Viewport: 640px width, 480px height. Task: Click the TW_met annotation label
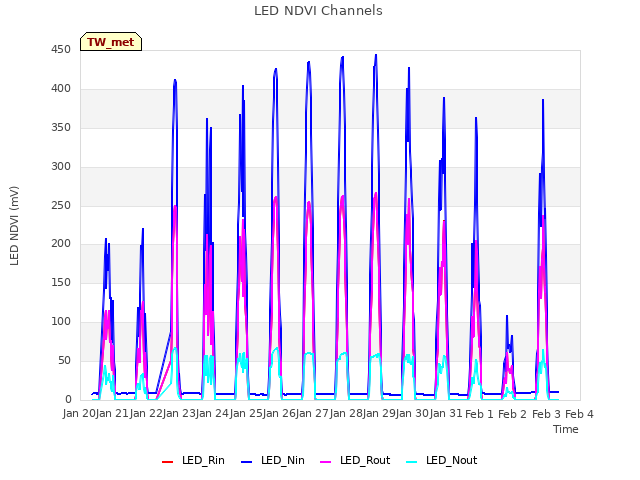[111, 42]
